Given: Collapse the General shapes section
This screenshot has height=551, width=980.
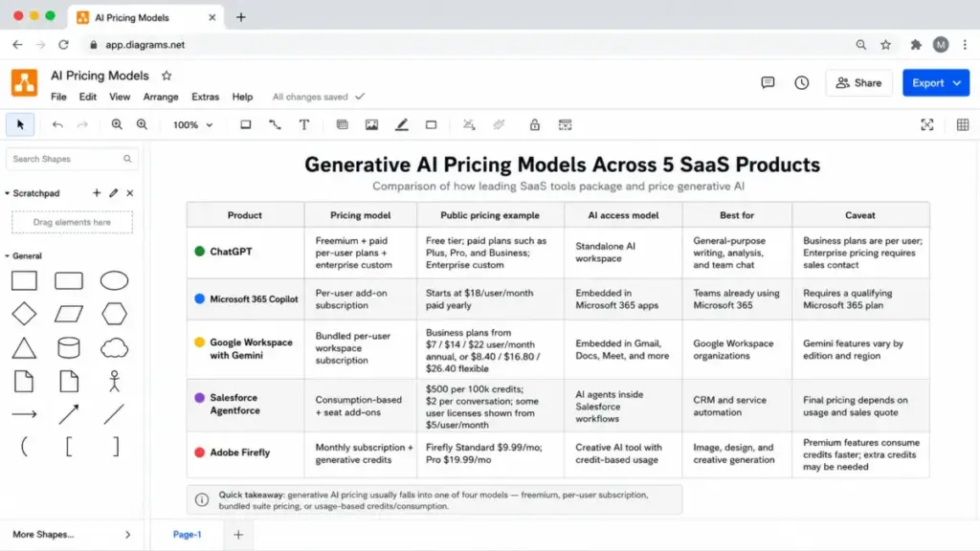Looking at the screenshot, I should pos(7,256).
